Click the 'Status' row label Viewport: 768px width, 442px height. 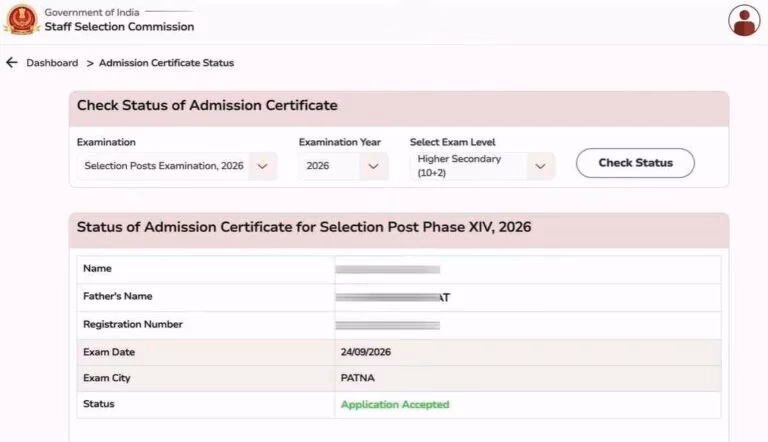(x=98, y=404)
